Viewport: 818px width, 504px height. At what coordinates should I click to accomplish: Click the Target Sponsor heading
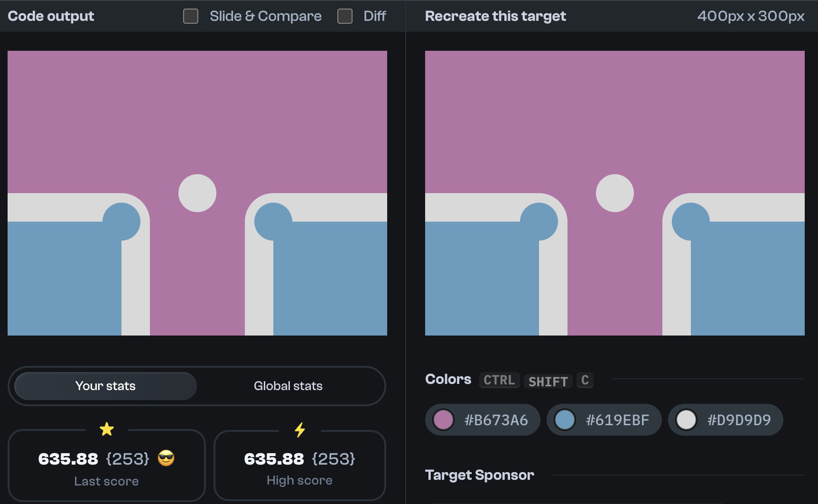(479, 475)
